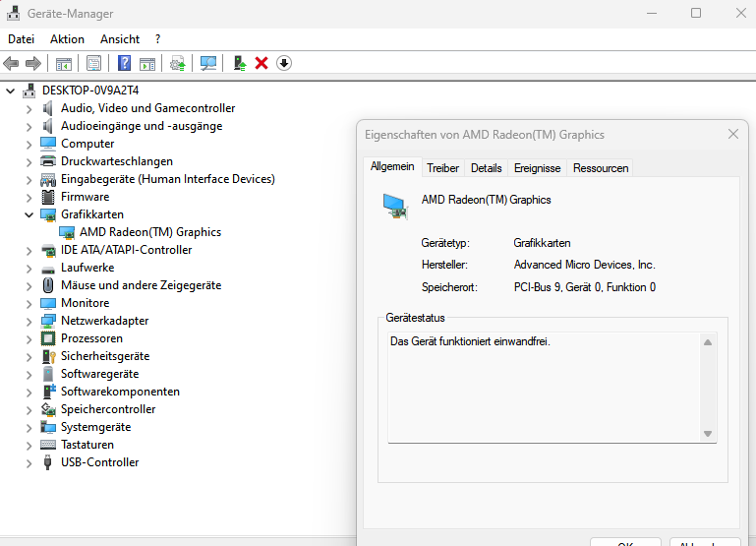Toggle the console tree pane icon
The width and height of the screenshot is (756, 546).
[x=64, y=63]
